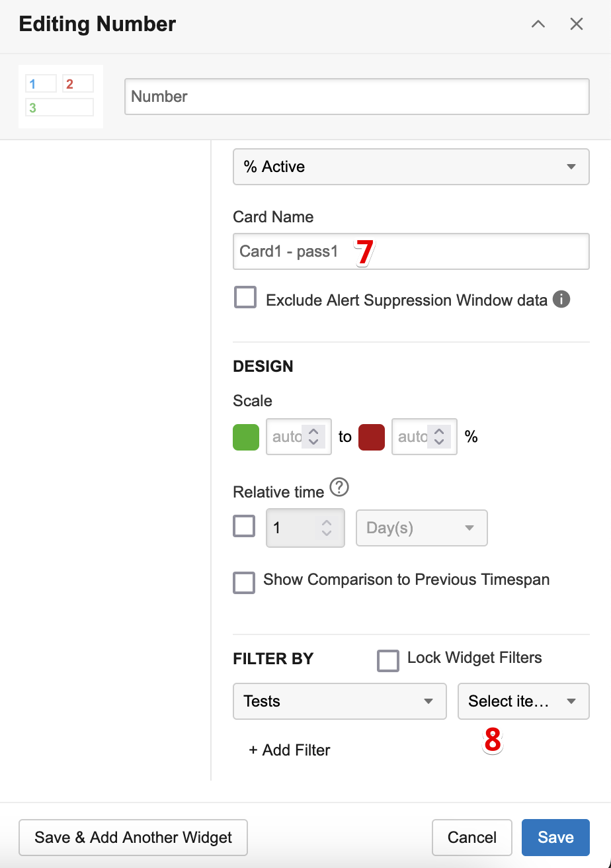Screen dimensions: 611x868
Task: Toggle Show Comparison to Previous Timespan
Action: [244, 583]
